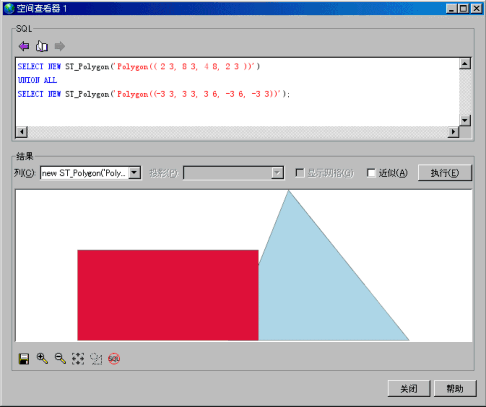Click the selection zoom dashed icon
Viewport: 486px width, 407px height.
[96, 359]
